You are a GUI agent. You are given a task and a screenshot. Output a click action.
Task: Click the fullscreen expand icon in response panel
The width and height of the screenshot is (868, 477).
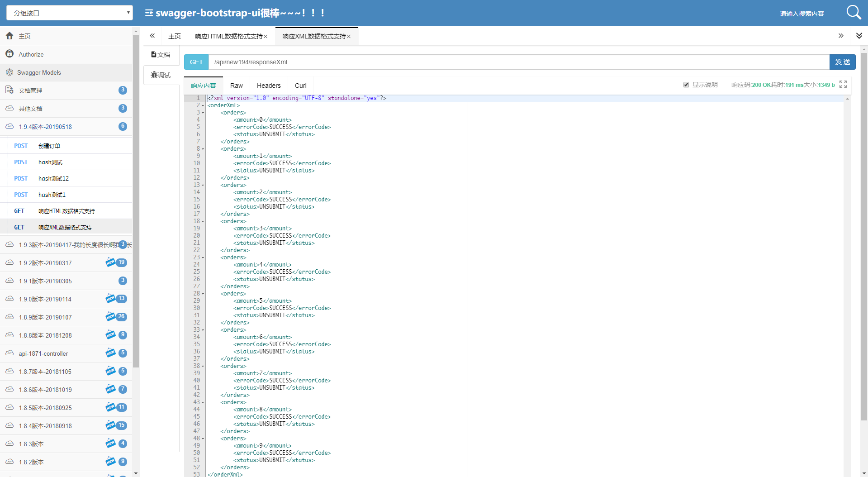pyautogui.click(x=843, y=84)
